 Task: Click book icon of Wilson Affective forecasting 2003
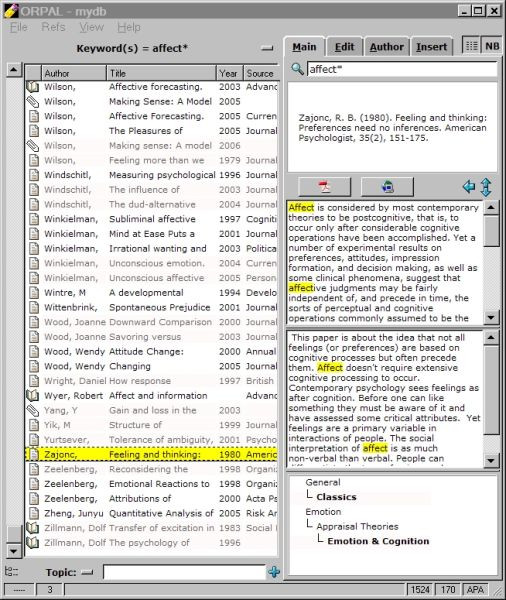tap(33, 87)
